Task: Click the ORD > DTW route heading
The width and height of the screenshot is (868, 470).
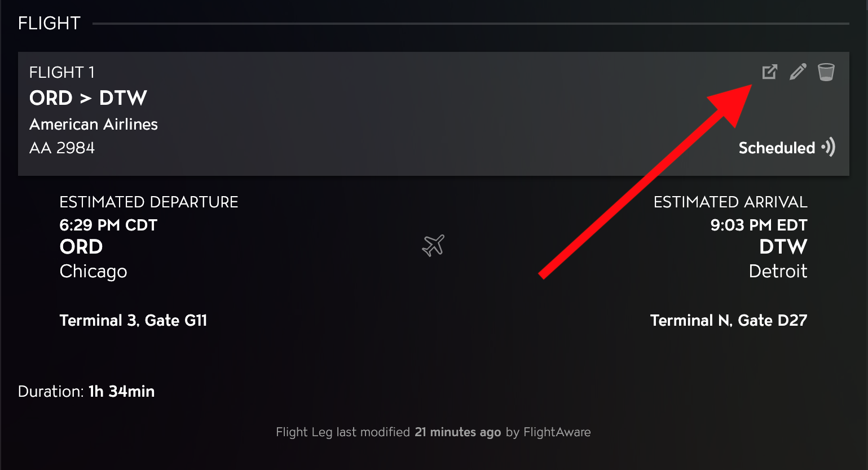Action: [88, 98]
